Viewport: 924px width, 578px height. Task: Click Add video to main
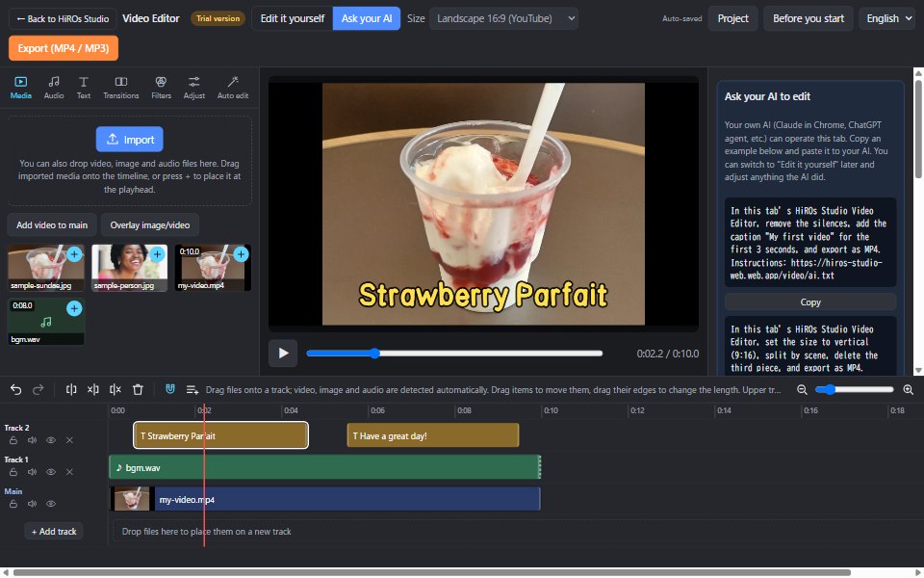click(x=52, y=224)
